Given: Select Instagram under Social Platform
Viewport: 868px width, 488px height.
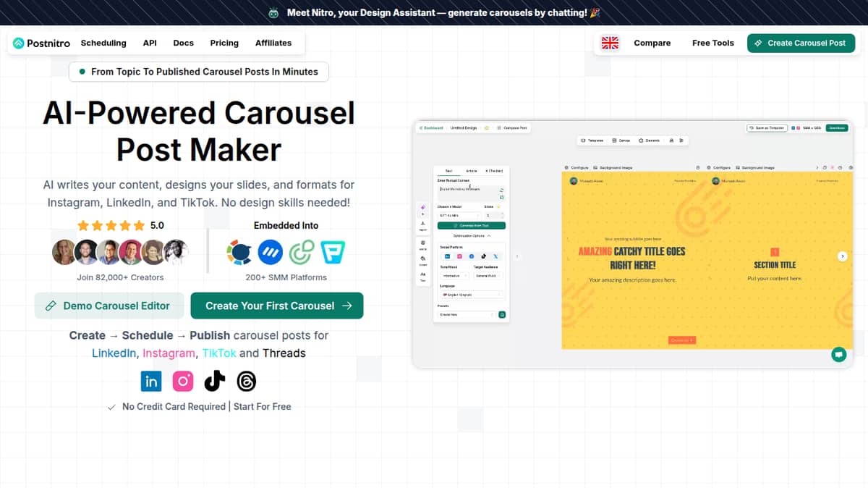Looking at the screenshot, I should [459, 256].
